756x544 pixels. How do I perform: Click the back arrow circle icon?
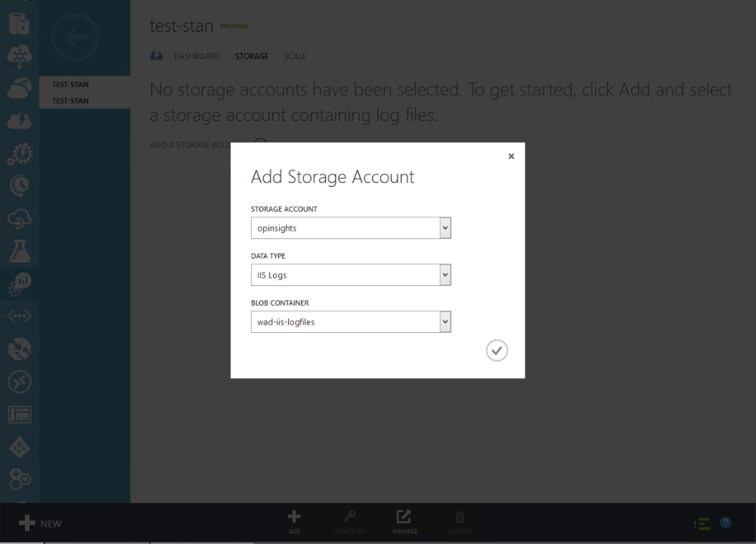click(x=74, y=37)
